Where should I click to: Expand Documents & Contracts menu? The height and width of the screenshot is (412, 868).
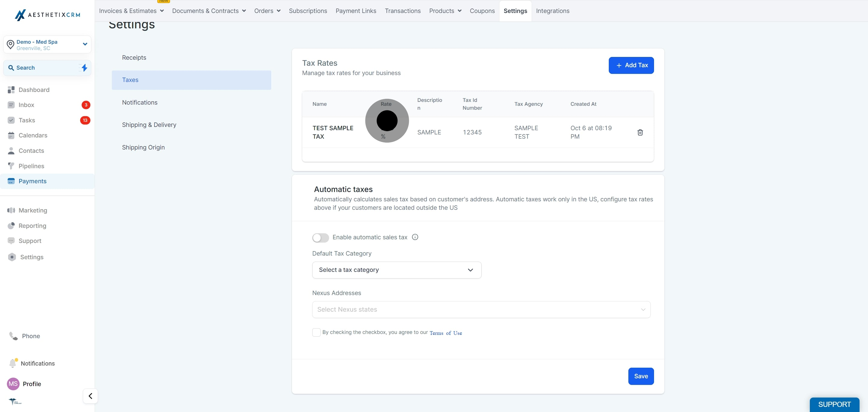(x=209, y=11)
